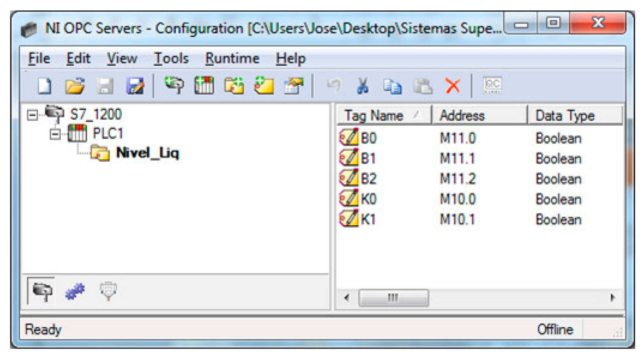
Task: Open the Tools menu
Action: tap(171, 59)
